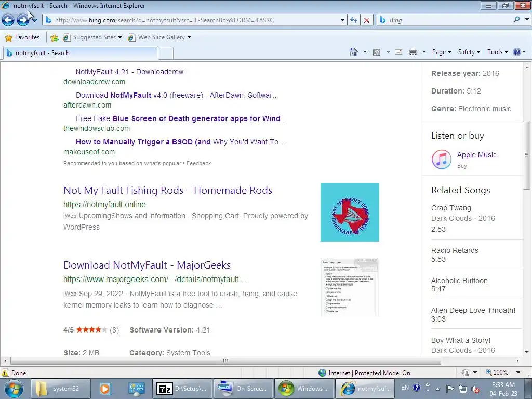The width and height of the screenshot is (532, 399).
Task: Expand the Print dropdown arrow
Action: click(424, 52)
